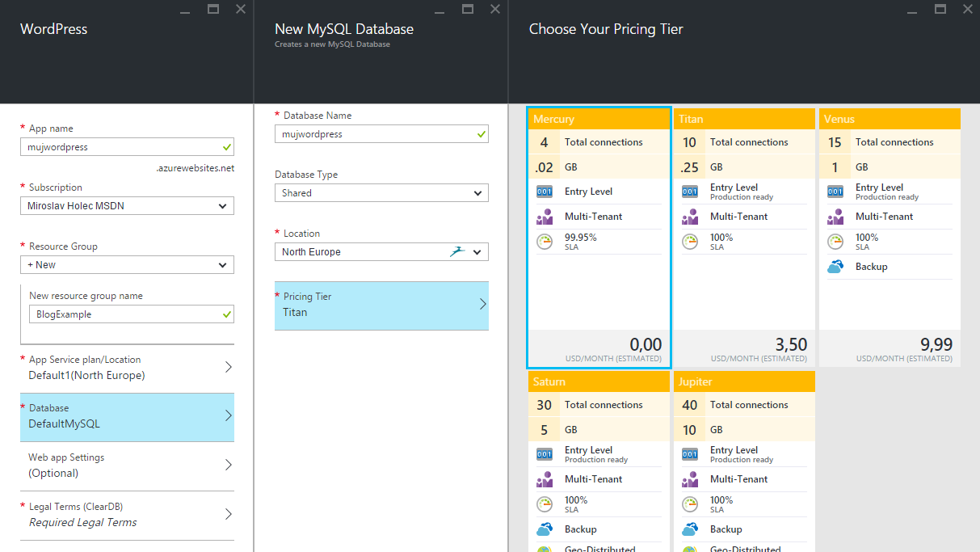Click the Entry Level icon in Saturn card

coord(545,454)
